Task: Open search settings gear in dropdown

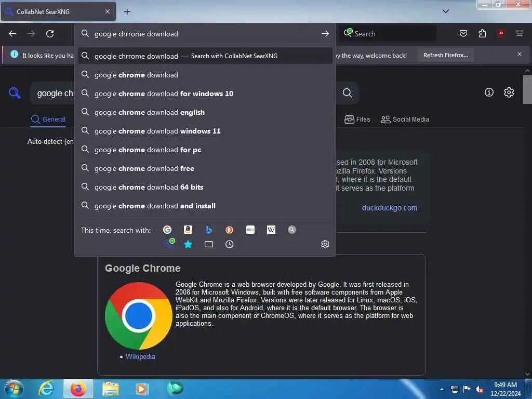Action: coord(325,244)
